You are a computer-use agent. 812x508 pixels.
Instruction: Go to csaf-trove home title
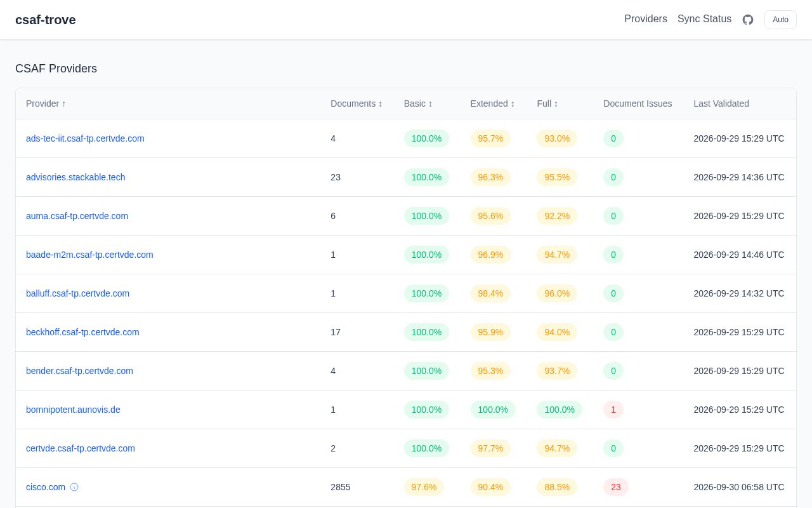pos(46,20)
